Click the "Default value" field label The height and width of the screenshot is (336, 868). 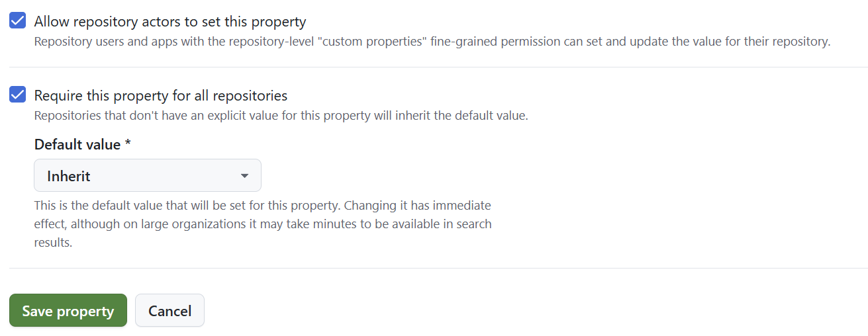[77, 144]
